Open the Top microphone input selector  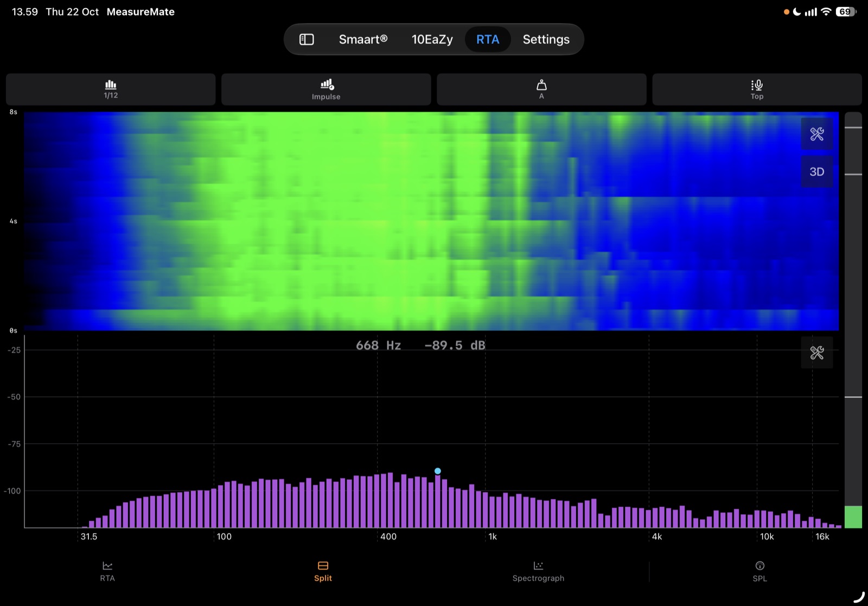[x=757, y=90]
